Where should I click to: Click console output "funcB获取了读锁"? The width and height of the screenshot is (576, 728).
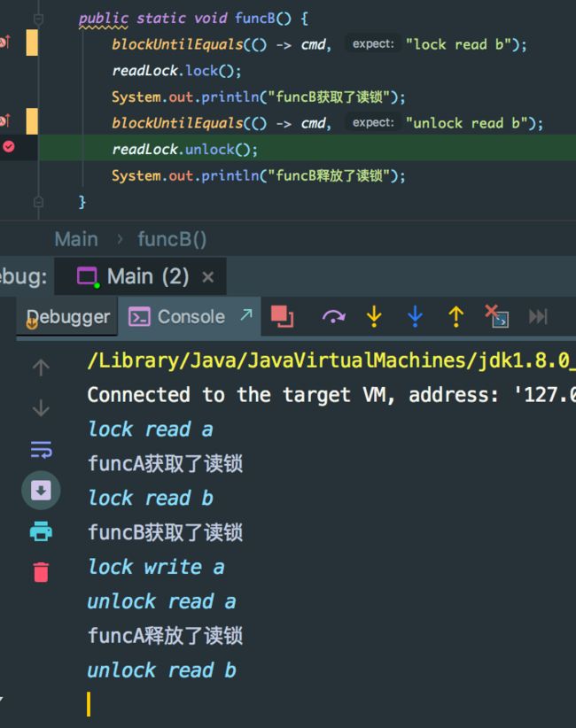pos(166,532)
